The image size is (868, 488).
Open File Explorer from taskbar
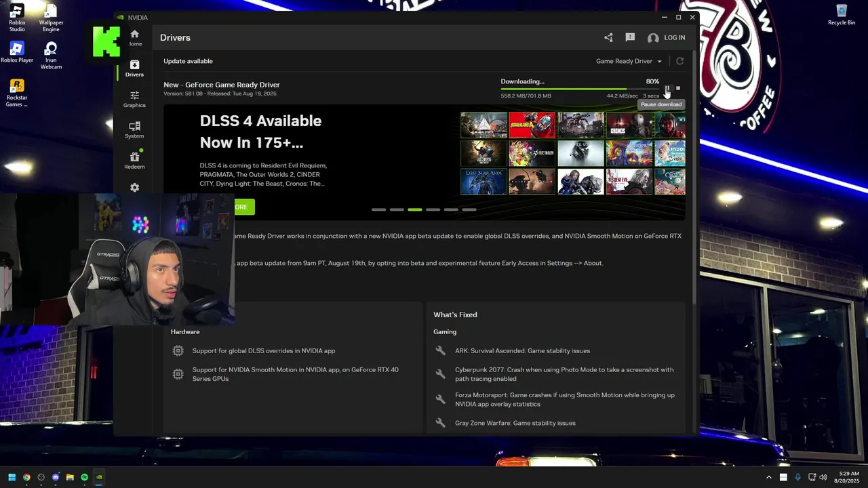[x=70, y=477]
